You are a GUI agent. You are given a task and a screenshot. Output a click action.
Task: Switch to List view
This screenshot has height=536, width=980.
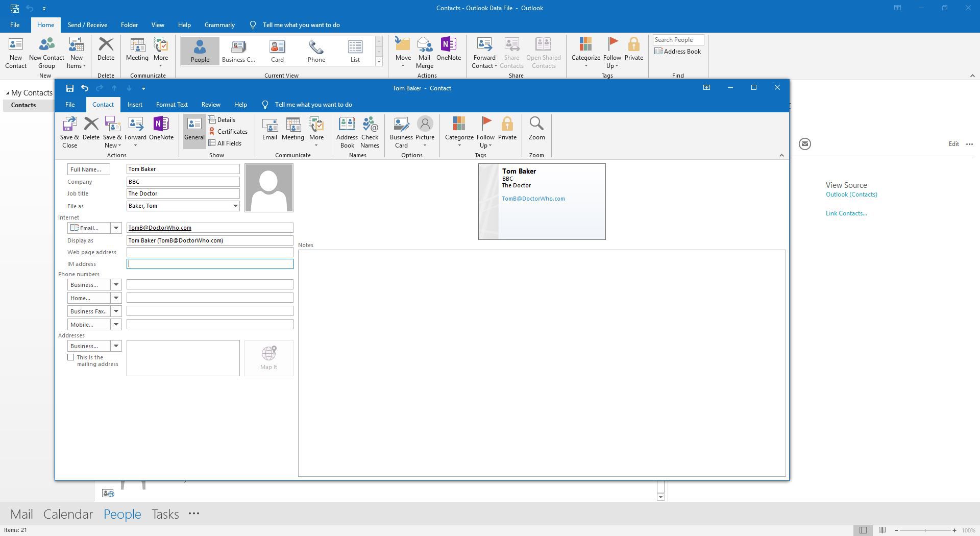[x=355, y=51]
